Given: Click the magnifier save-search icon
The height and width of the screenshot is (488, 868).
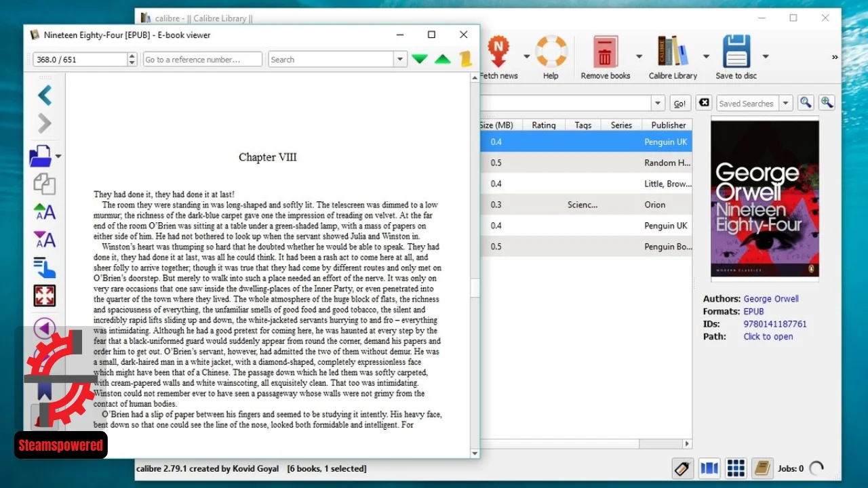Looking at the screenshot, I should tap(806, 102).
